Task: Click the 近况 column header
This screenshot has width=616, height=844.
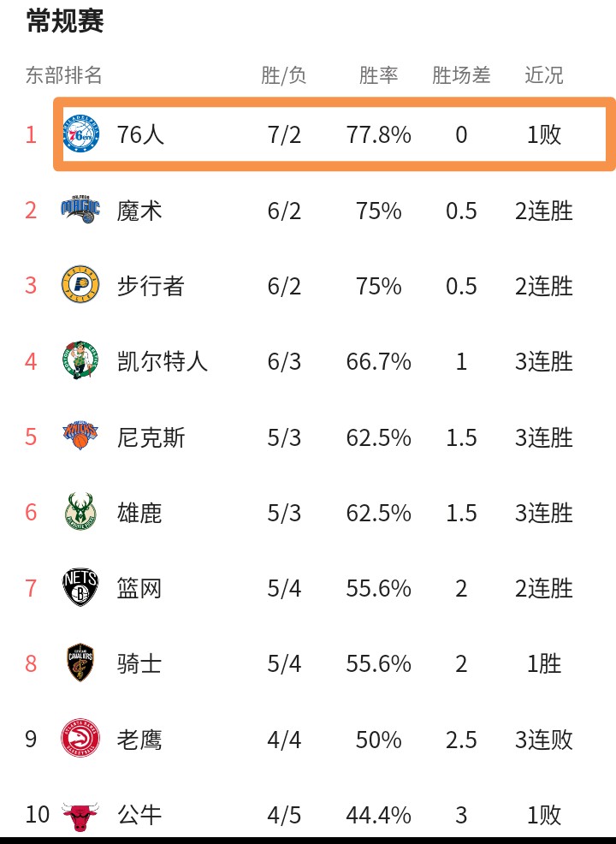Action: (x=542, y=75)
